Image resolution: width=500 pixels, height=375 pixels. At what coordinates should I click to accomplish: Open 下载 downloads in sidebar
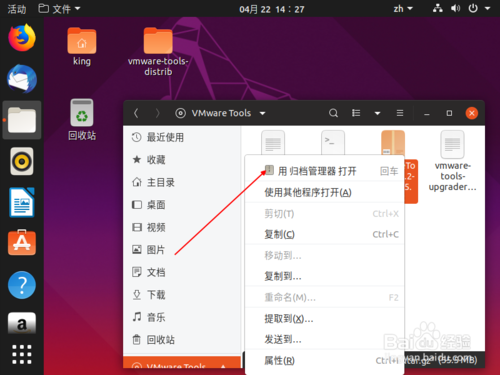pos(182,295)
